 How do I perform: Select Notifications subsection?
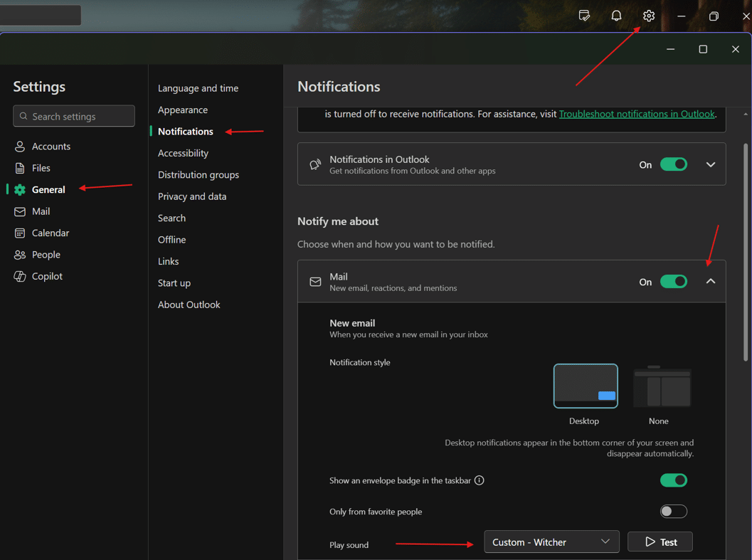186,132
